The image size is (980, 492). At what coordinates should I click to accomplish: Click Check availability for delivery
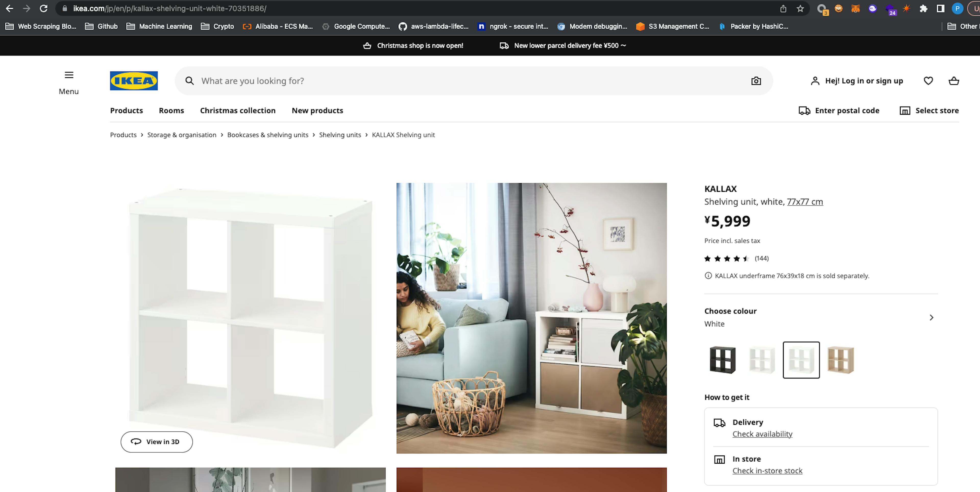tap(762, 434)
